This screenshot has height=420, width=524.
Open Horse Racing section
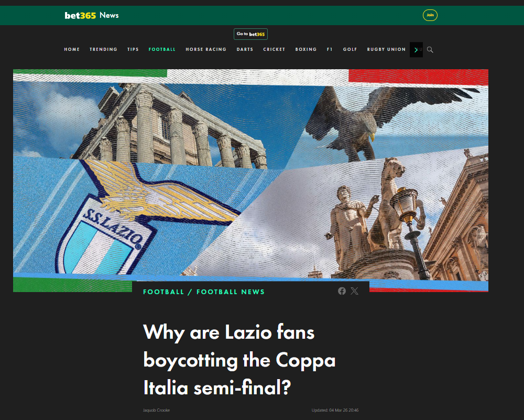206,49
